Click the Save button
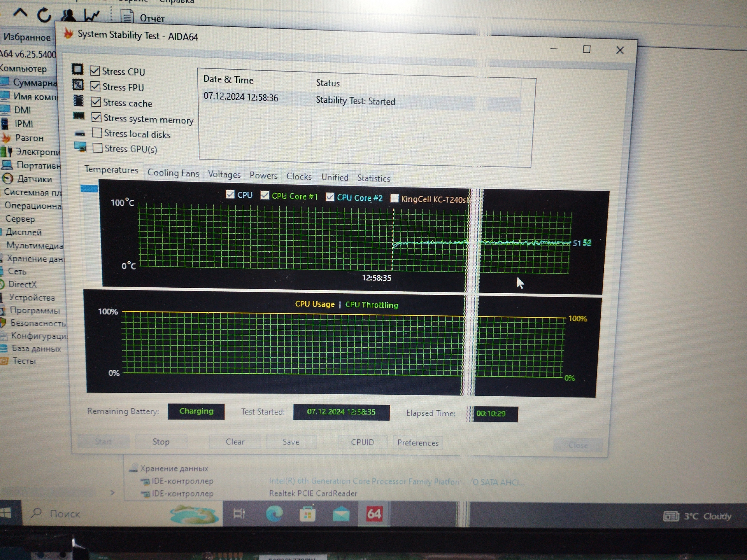Image resolution: width=747 pixels, height=560 pixels. 291,442
